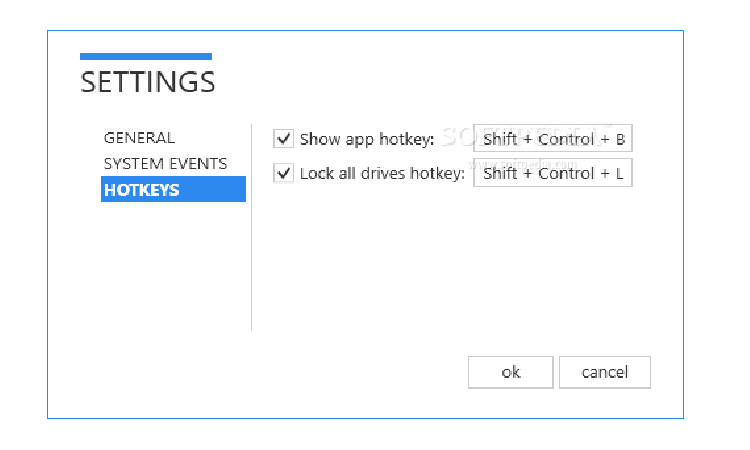750x450 pixels.
Task: Disable the Lock all drives hotkey checkbox
Action: (x=284, y=173)
